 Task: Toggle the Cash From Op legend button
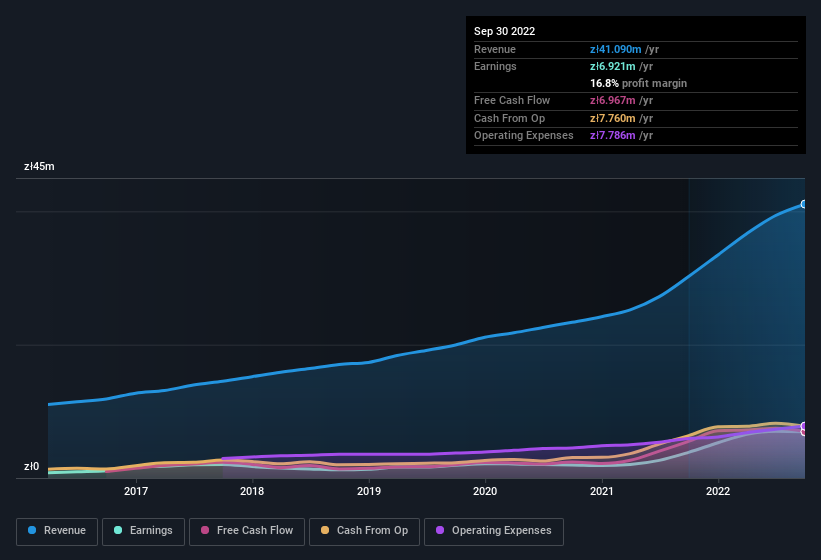364,531
